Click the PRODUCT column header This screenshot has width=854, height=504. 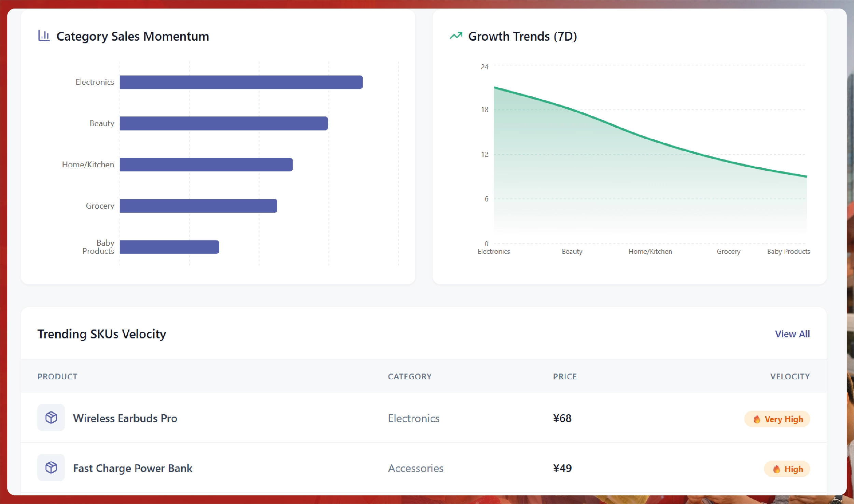57,376
